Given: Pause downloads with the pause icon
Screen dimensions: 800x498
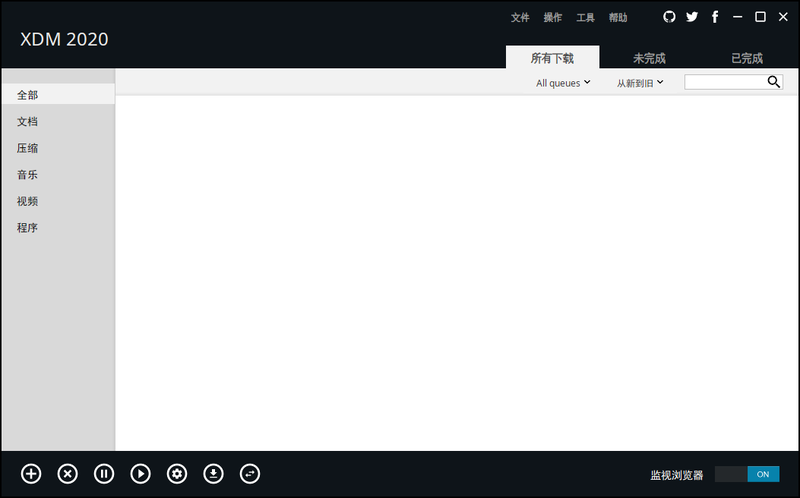Looking at the screenshot, I should [x=104, y=474].
